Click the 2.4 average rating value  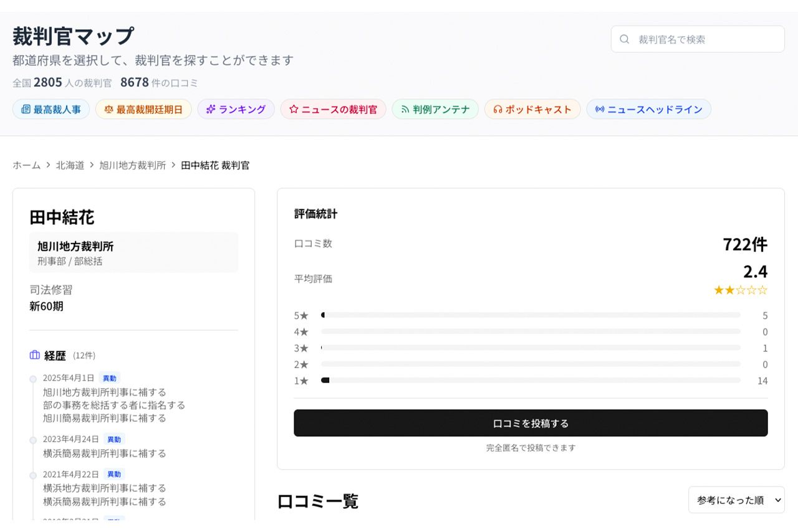[x=755, y=272]
